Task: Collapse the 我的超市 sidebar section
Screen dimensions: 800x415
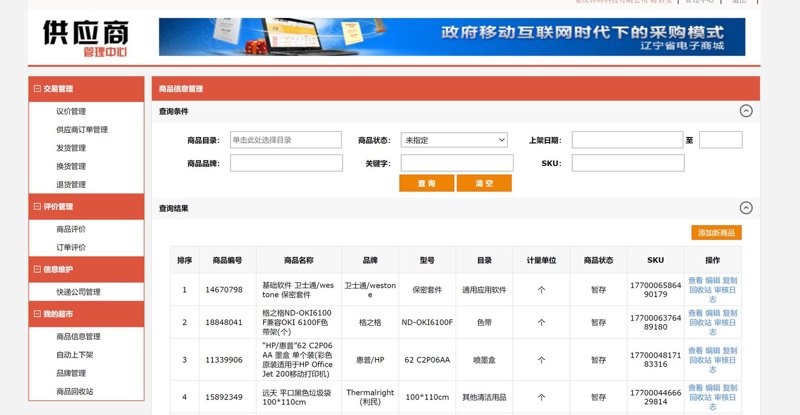Action: pyautogui.click(x=37, y=313)
